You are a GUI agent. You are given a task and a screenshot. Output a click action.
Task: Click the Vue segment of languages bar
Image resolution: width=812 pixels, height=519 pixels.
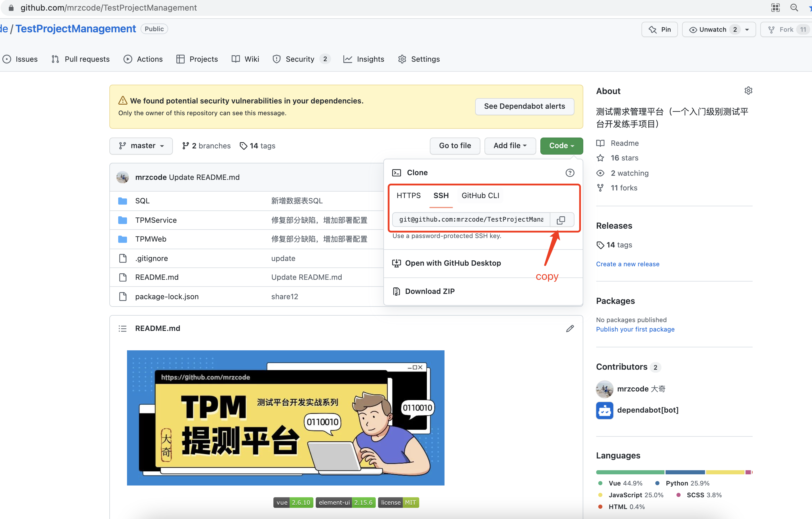pos(630,472)
